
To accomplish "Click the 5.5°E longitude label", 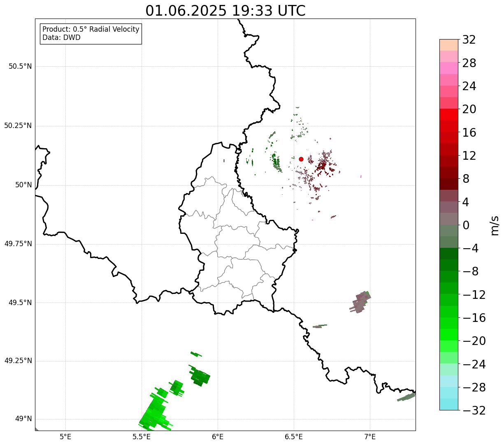I will tap(142, 437).
